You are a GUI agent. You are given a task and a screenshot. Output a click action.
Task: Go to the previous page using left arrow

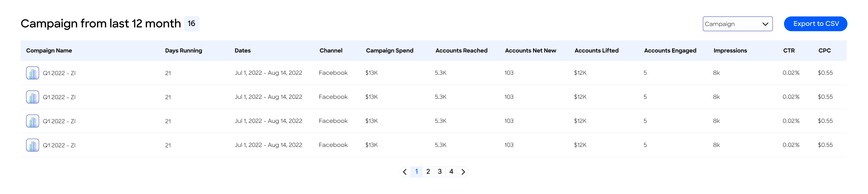[405, 172]
